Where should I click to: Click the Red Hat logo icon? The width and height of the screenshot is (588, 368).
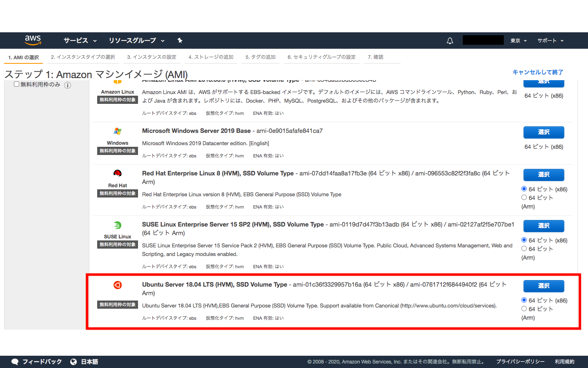118,173
